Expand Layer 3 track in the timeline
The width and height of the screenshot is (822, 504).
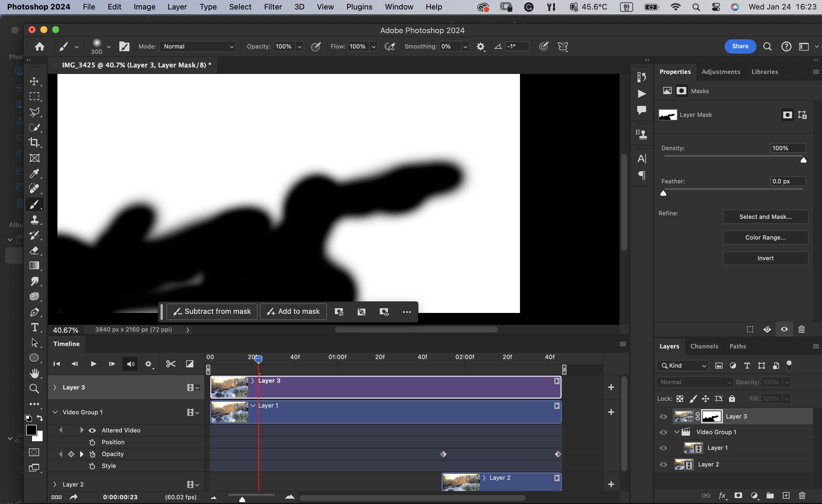[55, 387]
